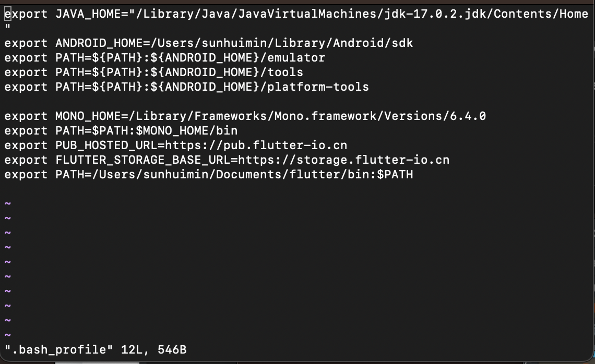Click the .bash_profile status line
595x364 pixels.
[x=95, y=349]
